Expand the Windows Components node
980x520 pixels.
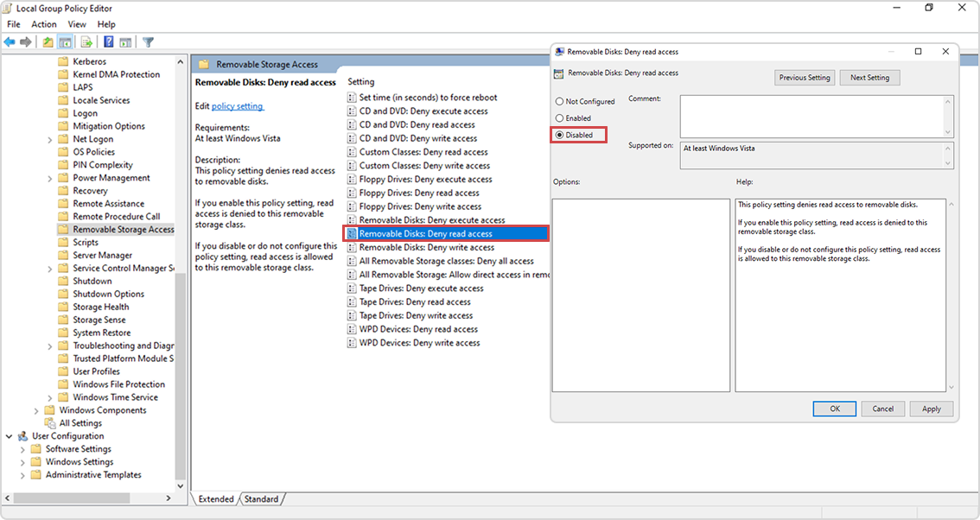click(x=37, y=409)
